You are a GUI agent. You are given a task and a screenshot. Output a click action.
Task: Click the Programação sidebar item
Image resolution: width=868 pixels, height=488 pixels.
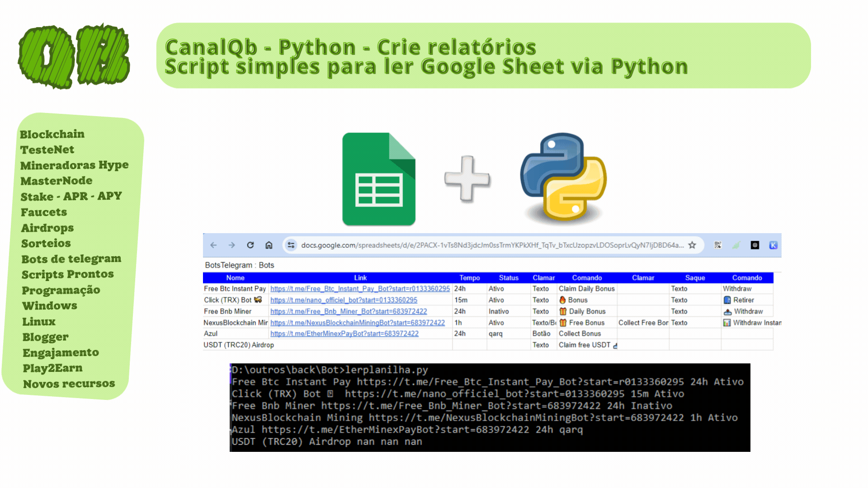coord(61,290)
